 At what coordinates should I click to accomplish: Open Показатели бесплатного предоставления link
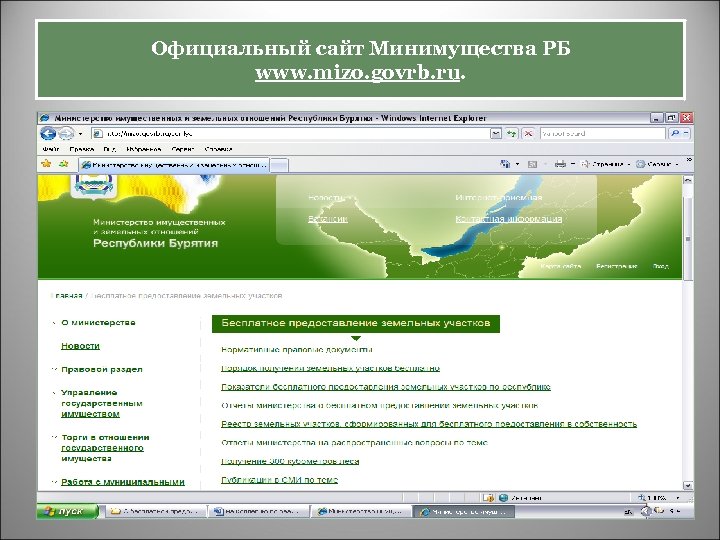click(x=386, y=387)
